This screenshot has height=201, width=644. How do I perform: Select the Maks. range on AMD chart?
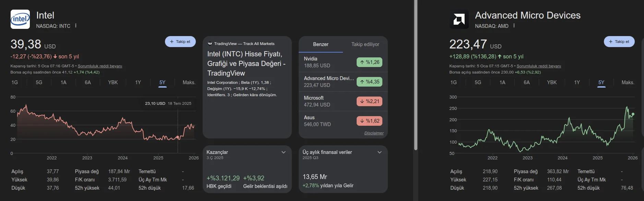628,82
